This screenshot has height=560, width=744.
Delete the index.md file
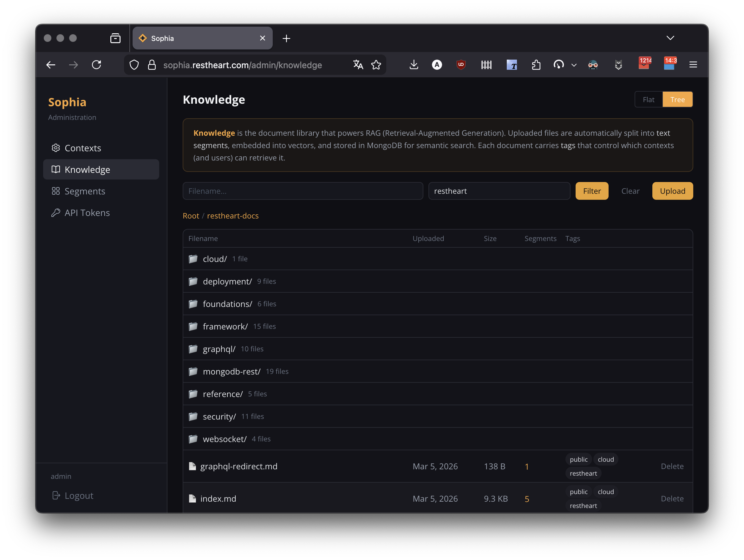pyautogui.click(x=672, y=498)
